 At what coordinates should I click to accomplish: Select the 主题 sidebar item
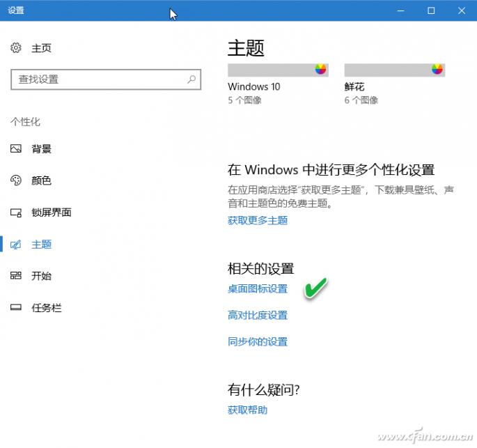tap(41, 245)
